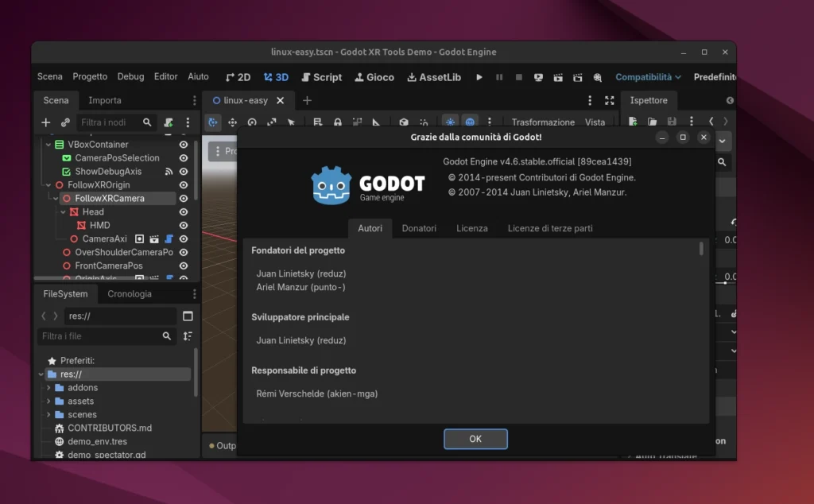Image resolution: width=814 pixels, height=504 pixels.
Task: Hide the HMD node with its eye toggle
Action: click(x=182, y=225)
